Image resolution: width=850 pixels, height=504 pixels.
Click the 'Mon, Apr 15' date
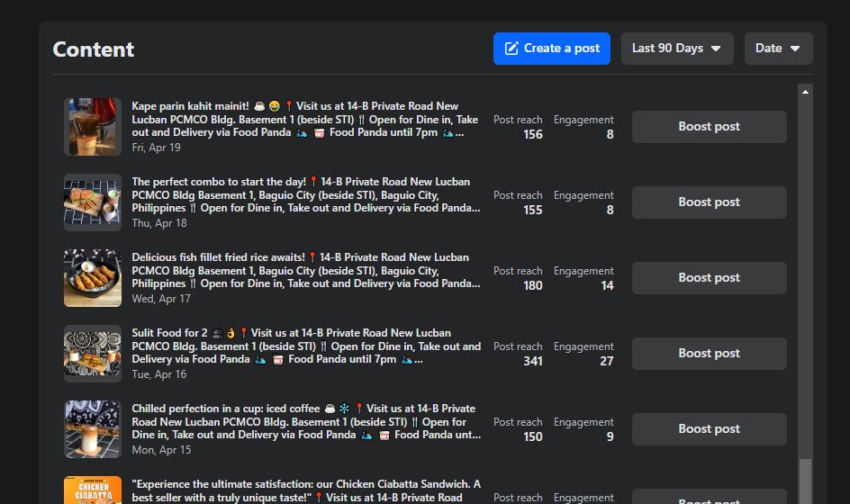161,450
